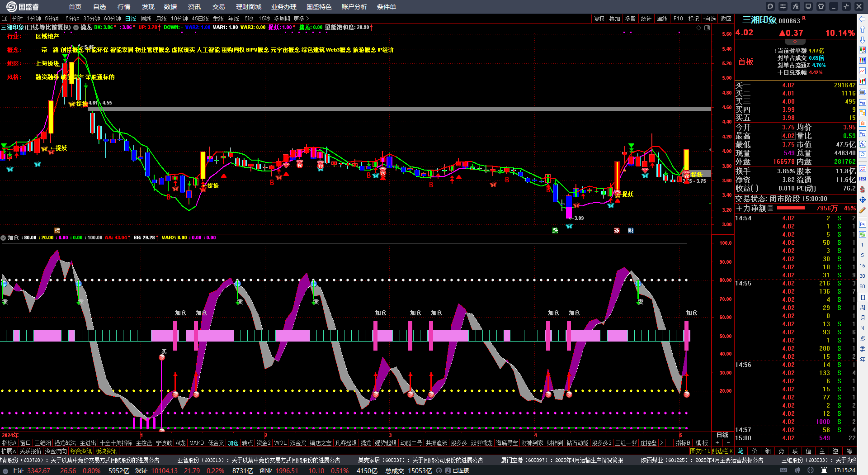Open the 指标A indicator group
Viewport: 868px width, 475px height.
pyautogui.click(x=9, y=443)
